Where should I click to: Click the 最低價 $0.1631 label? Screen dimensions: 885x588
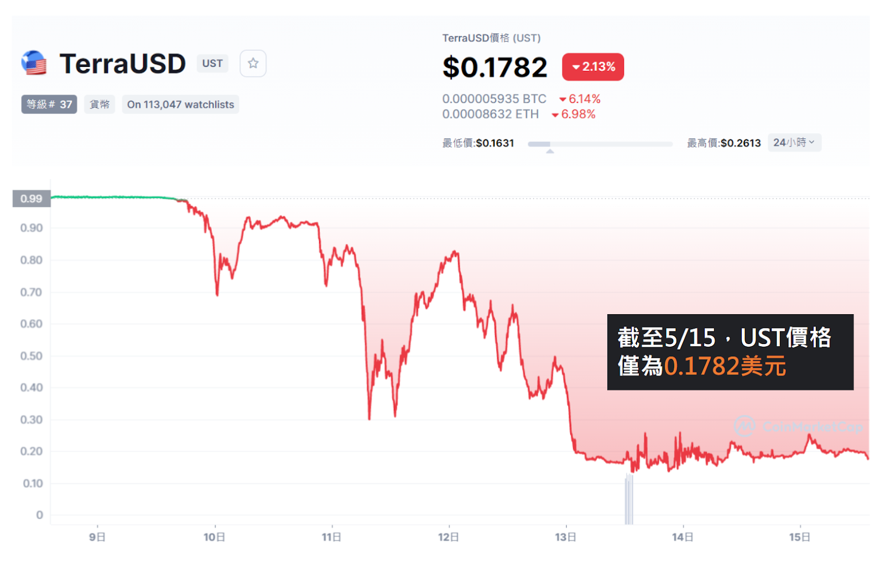tap(478, 143)
